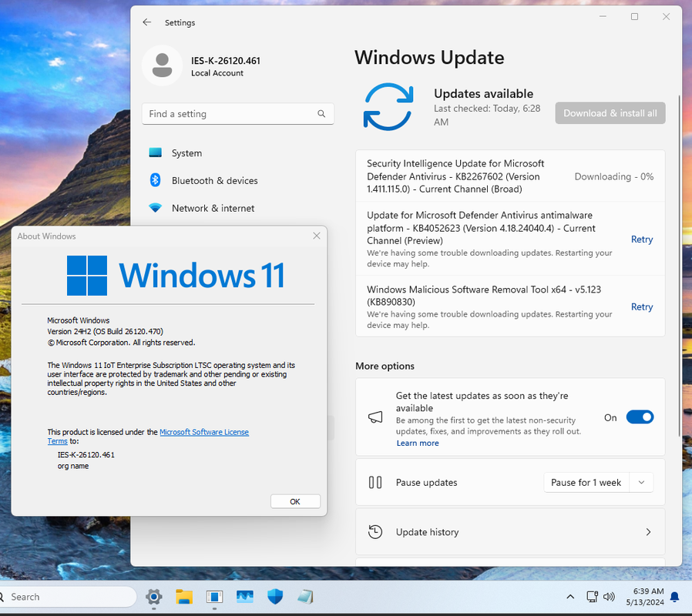Show hidden icons in system tray
Viewport: 692px width, 616px height.
point(570,597)
